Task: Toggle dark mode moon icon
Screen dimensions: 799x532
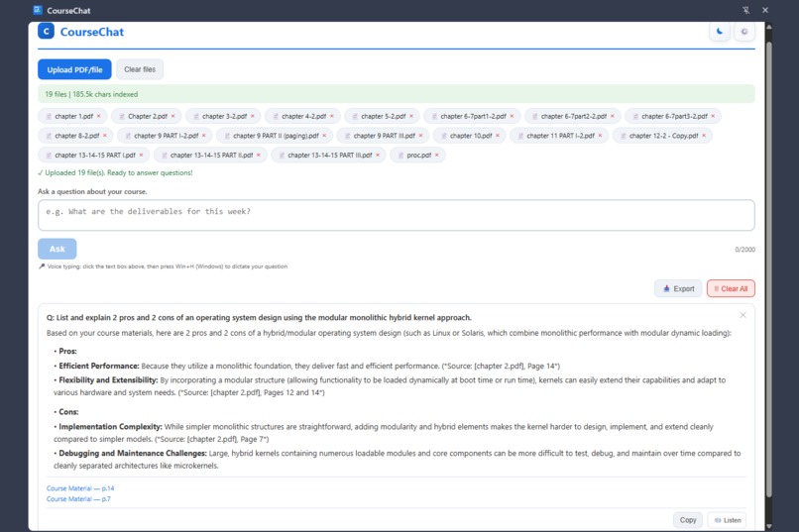Action: pyautogui.click(x=720, y=32)
